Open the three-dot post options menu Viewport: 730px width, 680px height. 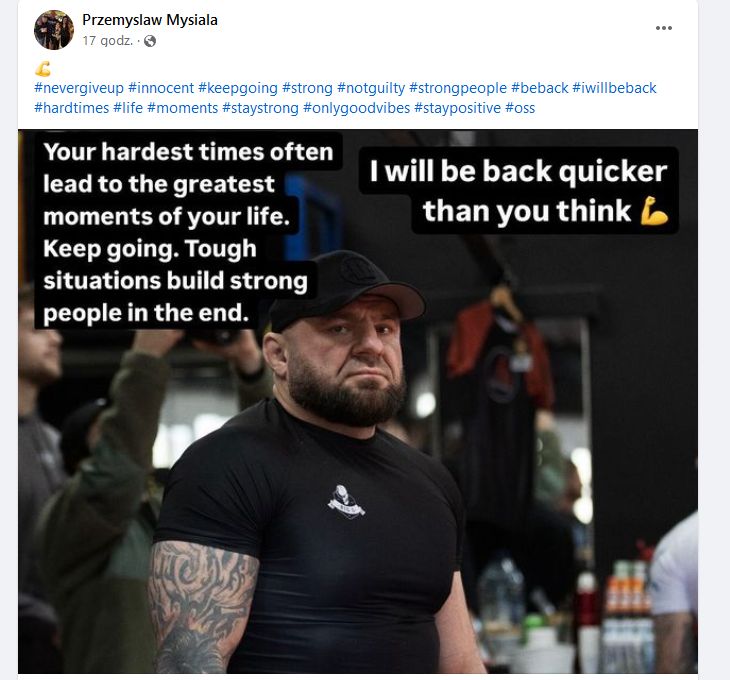pyautogui.click(x=663, y=28)
